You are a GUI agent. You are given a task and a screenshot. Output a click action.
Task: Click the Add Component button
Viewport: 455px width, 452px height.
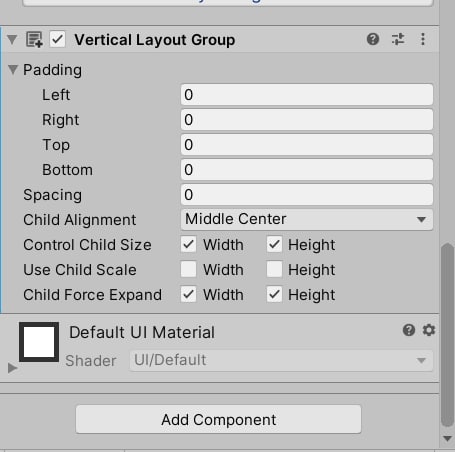[x=218, y=419]
